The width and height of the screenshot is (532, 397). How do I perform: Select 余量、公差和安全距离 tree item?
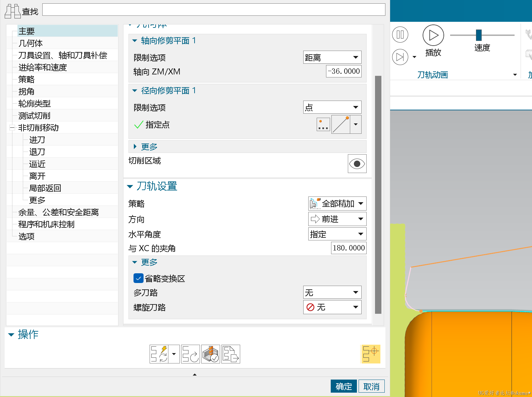59,212
